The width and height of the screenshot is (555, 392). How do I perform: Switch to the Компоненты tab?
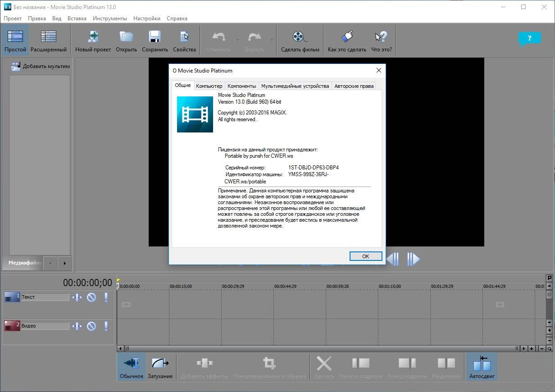[x=242, y=86]
